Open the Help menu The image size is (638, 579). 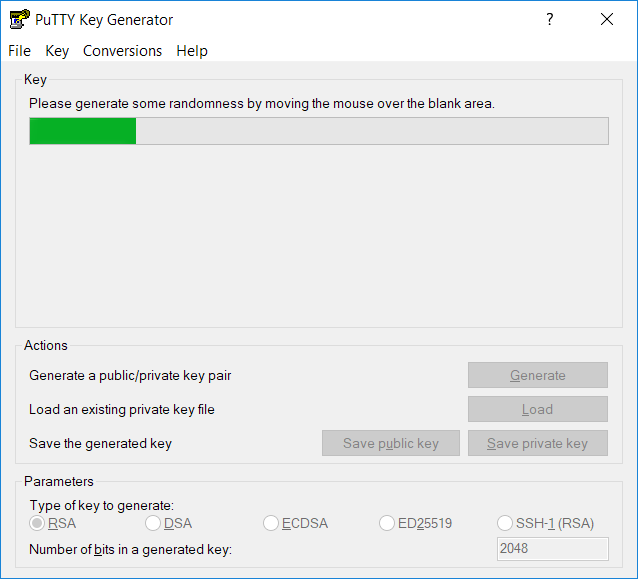192,51
